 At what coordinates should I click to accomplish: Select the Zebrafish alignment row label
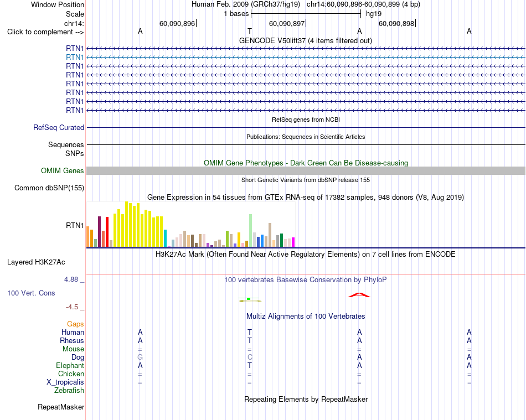(x=69, y=391)
